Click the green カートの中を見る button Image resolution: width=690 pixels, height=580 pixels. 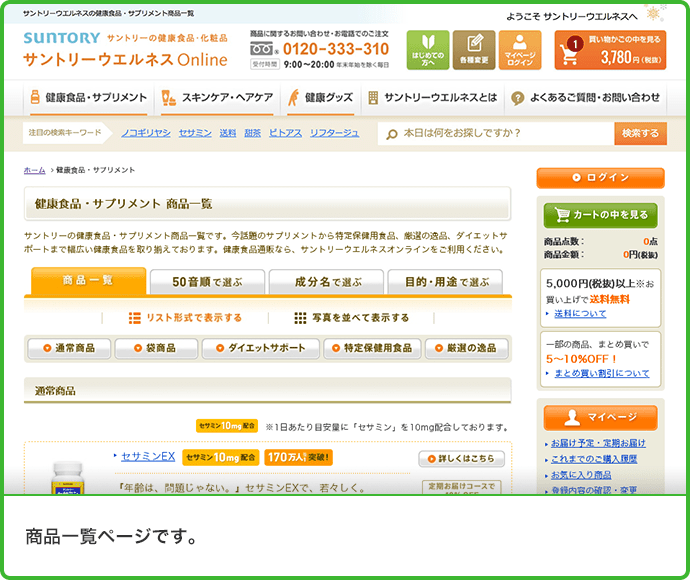[x=600, y=215]
